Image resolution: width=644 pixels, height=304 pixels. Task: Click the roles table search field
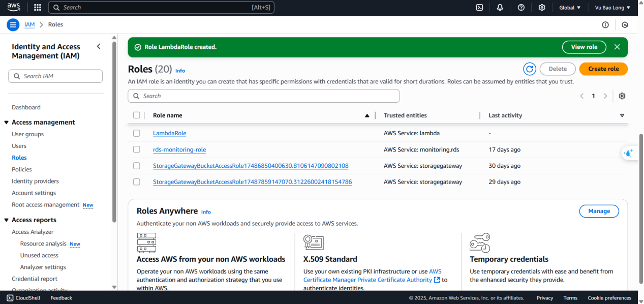[264, 96]
